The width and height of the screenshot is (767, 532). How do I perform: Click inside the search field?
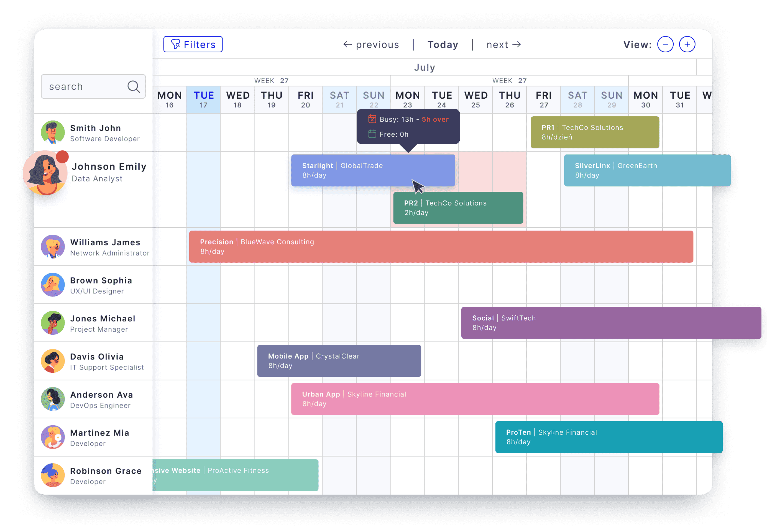pos(83,86)
